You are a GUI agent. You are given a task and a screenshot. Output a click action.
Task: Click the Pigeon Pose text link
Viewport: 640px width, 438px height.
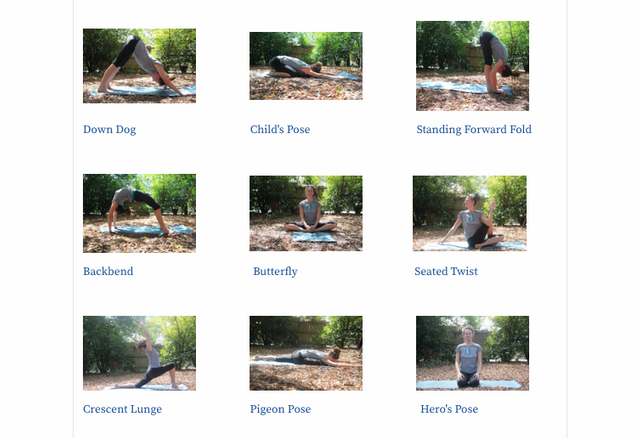pos(280,409)
